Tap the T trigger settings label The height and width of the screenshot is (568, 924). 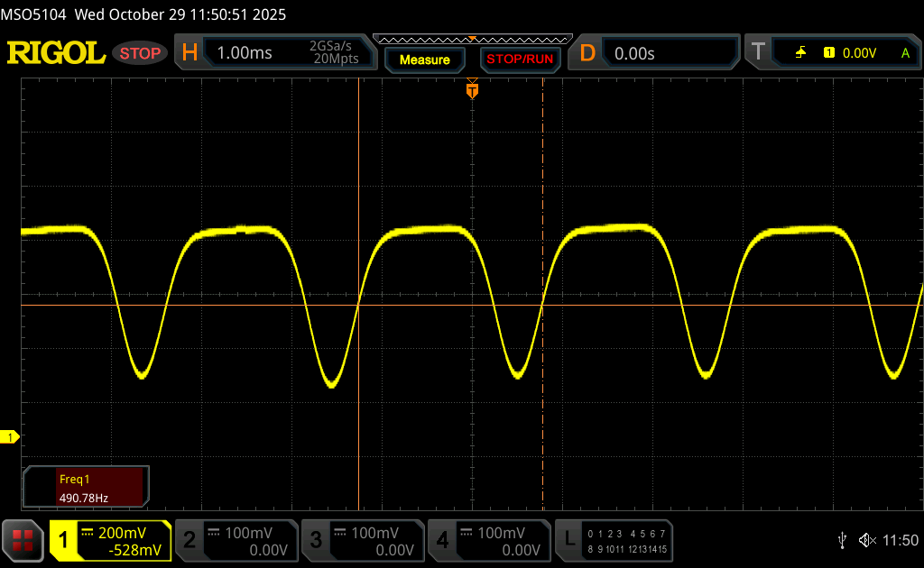[758, 53]
